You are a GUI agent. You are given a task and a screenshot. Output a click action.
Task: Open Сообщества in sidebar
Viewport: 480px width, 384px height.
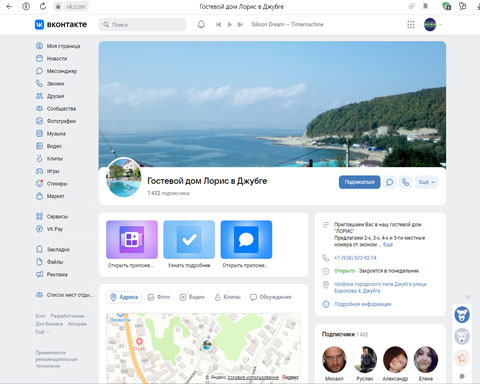56,109
